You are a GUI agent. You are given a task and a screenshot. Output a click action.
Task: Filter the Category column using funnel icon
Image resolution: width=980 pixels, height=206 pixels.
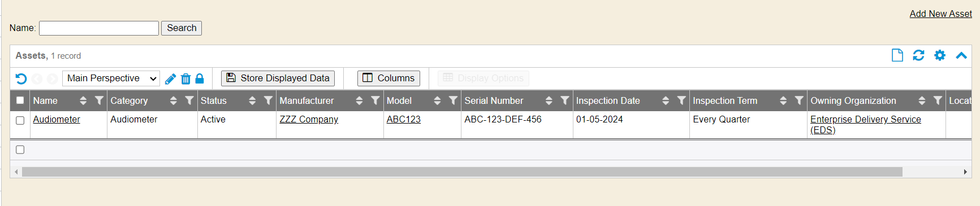coord(189,100)
